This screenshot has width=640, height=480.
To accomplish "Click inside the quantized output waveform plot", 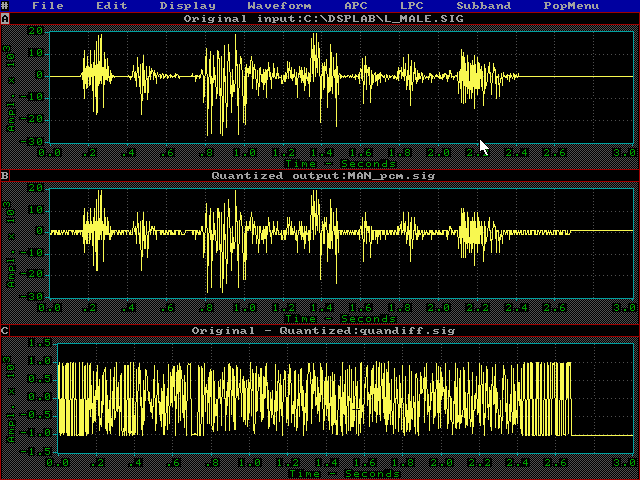I will (x=341, y=243).
